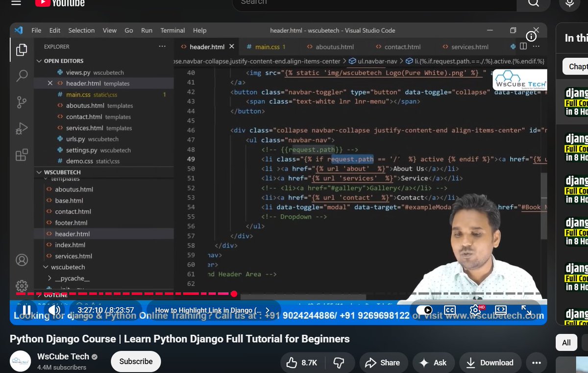
Task: Open the YouTube hamburger guide menu
Action: point(16,2)
